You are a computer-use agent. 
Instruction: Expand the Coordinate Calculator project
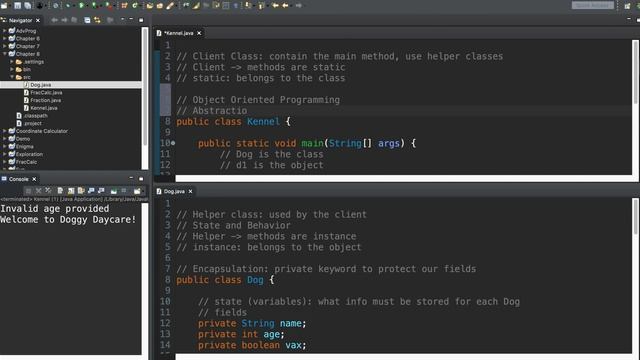click(x=4, y=131)
